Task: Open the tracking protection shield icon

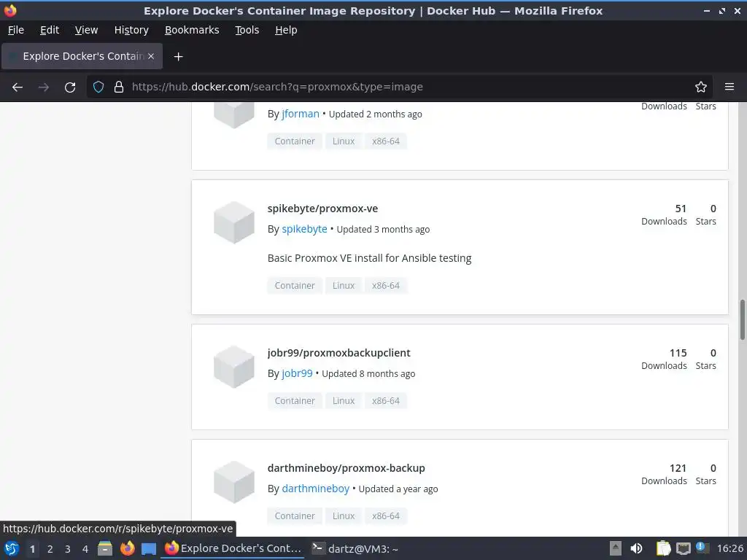Action: tap(98, 87)
